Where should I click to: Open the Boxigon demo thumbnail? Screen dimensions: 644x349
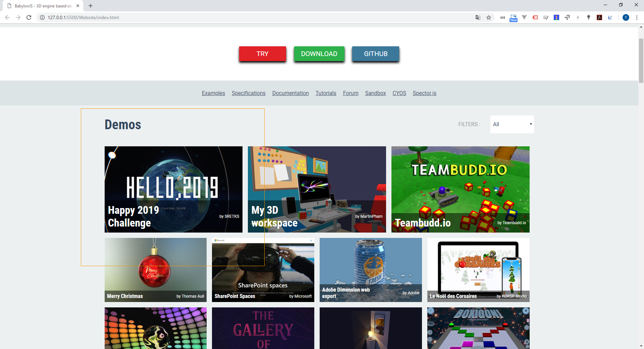(478, 328)
